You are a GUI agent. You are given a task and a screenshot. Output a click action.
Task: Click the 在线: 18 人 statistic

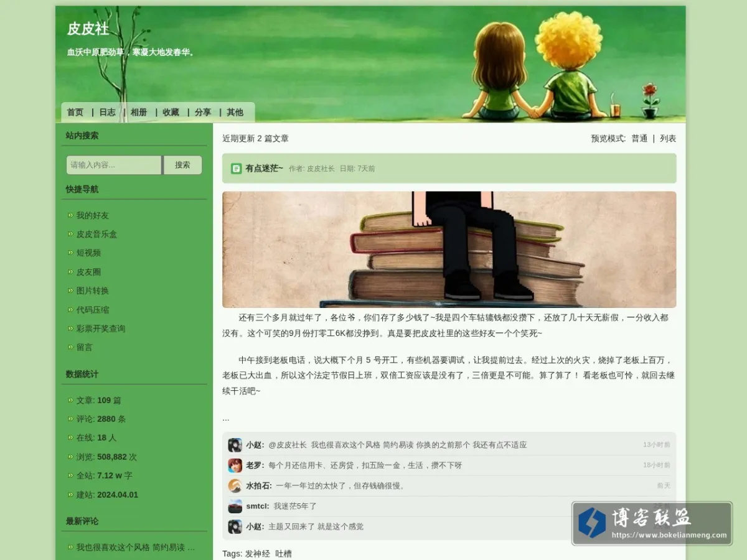click(96, 437)
